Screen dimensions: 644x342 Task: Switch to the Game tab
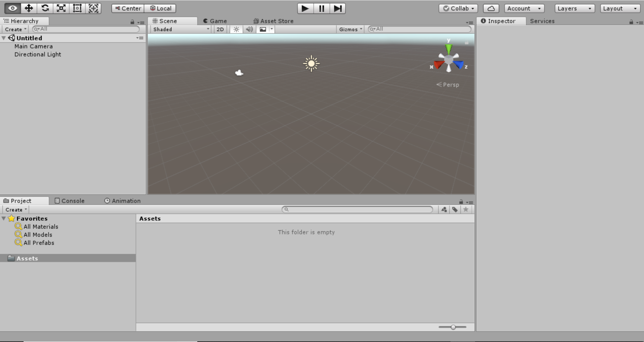point(215,21)
